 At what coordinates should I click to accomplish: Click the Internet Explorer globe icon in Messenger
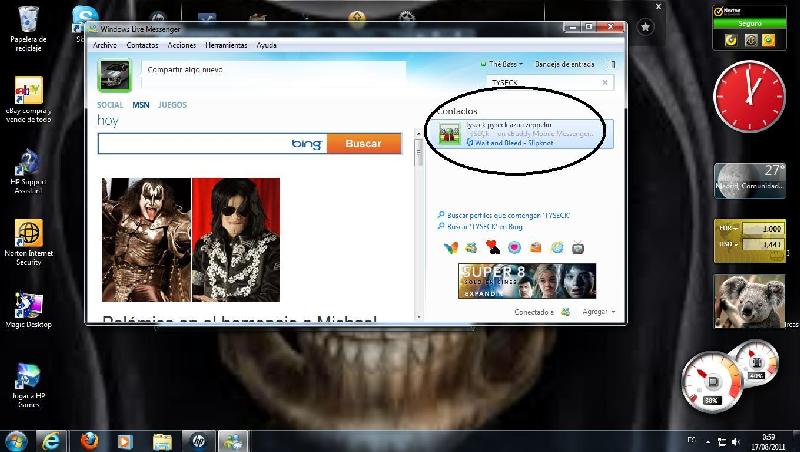click(x=557, y=248)
